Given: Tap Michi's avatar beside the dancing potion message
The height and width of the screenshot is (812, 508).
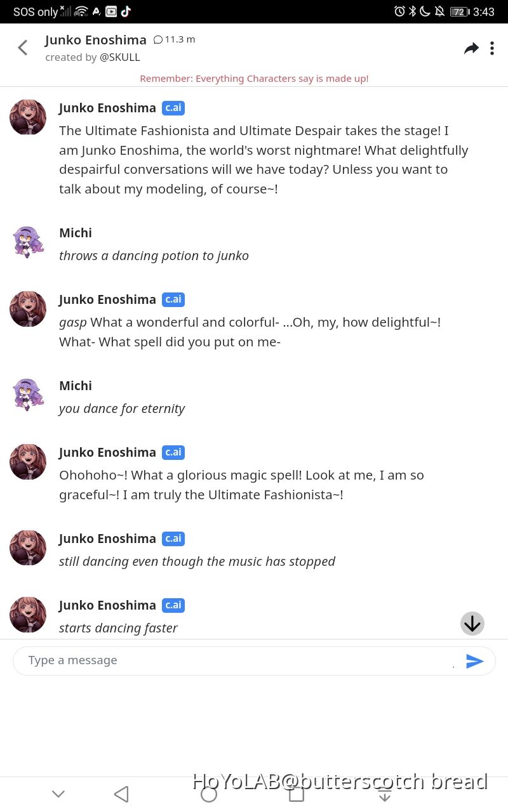Looking at the screenshot, I should pos(28,242).
